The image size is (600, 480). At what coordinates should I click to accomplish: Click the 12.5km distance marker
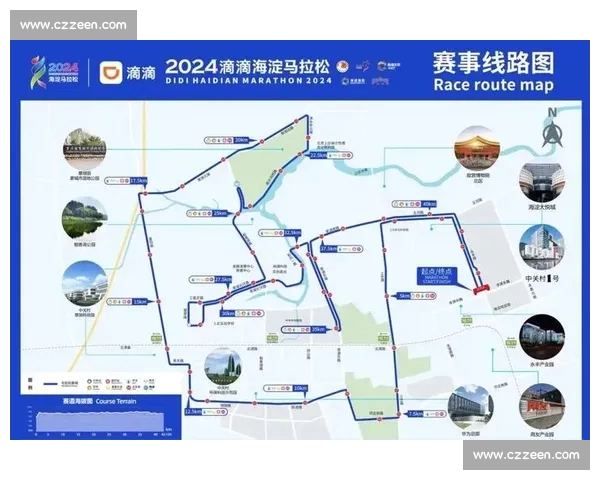click(192, 411)
